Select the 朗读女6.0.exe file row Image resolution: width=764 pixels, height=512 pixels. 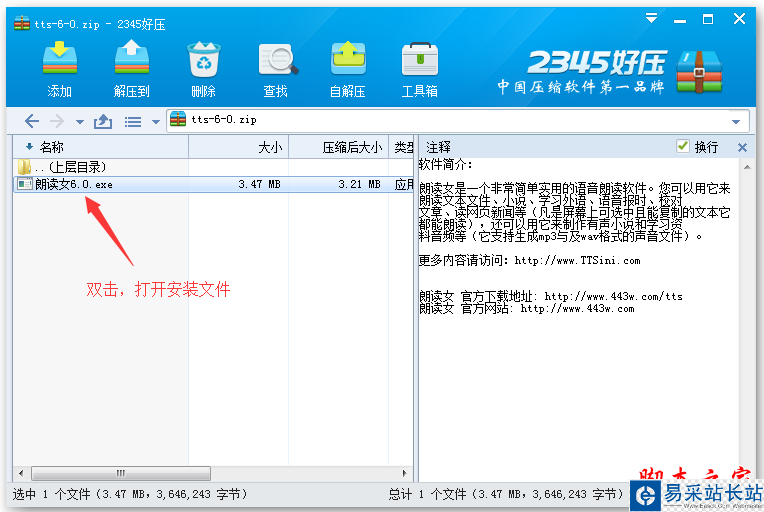click(212, 184)
